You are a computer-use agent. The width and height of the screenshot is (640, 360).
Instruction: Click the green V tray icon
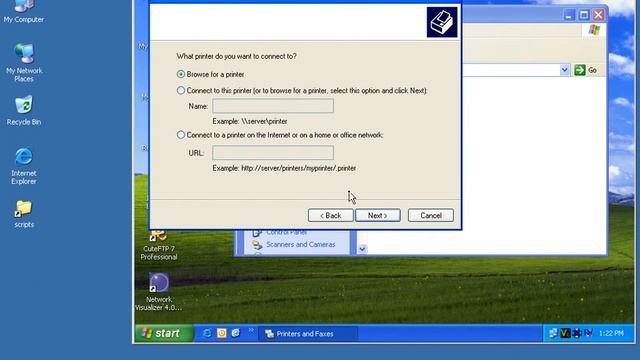coord(565,333)
